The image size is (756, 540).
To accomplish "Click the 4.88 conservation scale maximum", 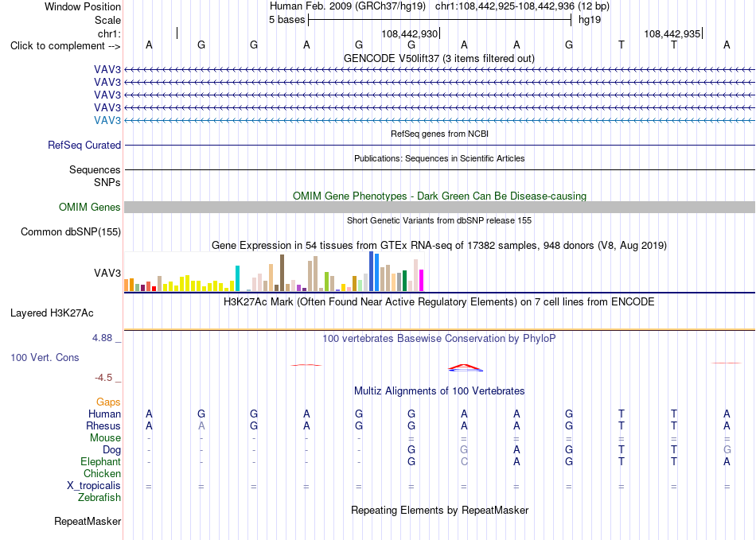I will tap(102, 338).
